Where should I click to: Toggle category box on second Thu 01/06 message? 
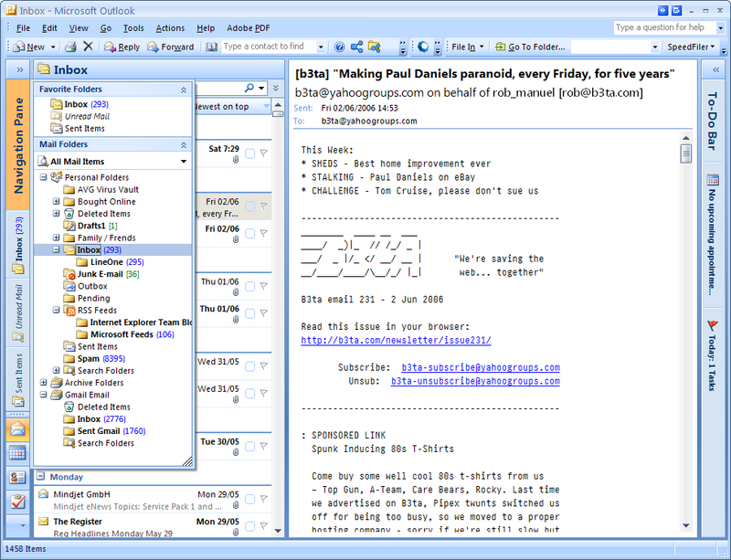(x=249, y=313)
